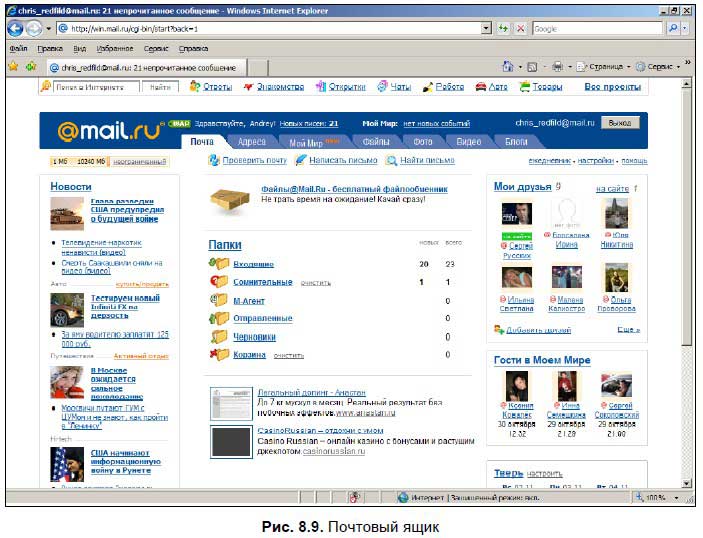Image resolution: width=703 pixels, height=538 pixels.
Task: Click the RSS feeds toolbar icon
Action: (532, 67)
